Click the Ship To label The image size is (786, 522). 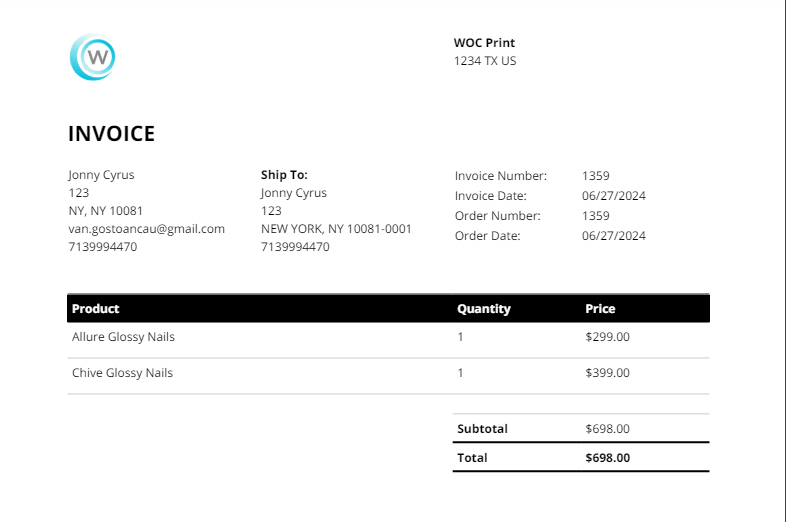point(284,175)
